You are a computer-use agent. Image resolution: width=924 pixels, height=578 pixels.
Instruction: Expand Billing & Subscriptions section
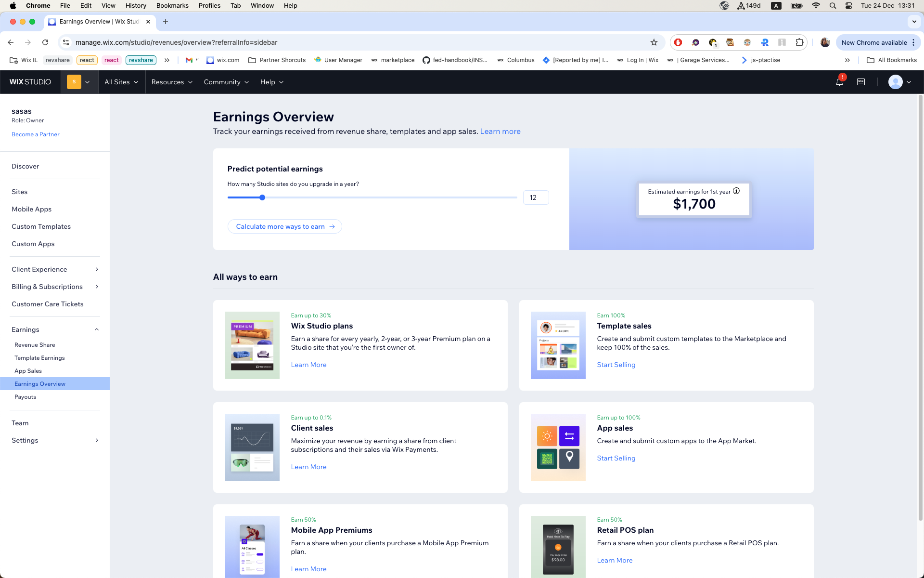pos(55,287)
